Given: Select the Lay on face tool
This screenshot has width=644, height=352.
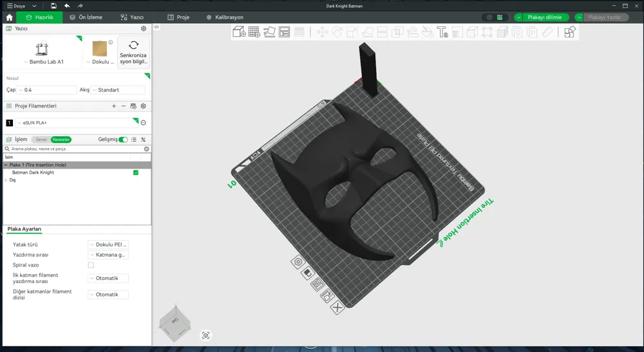Looking at the screenshot, I should click(367, 32).
